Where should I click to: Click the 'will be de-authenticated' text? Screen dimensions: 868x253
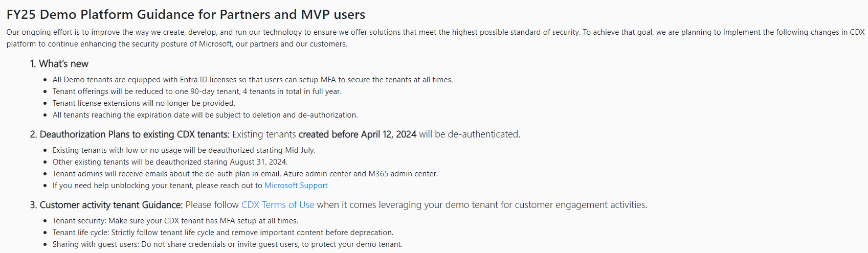click(x=470, y=134)
